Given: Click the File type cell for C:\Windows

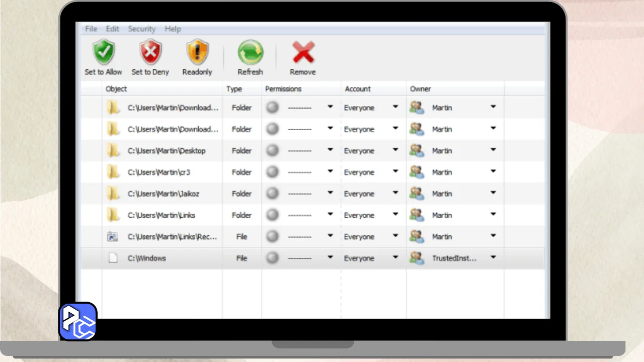Looking at the screenshot, I should click(x=242, y=258).
